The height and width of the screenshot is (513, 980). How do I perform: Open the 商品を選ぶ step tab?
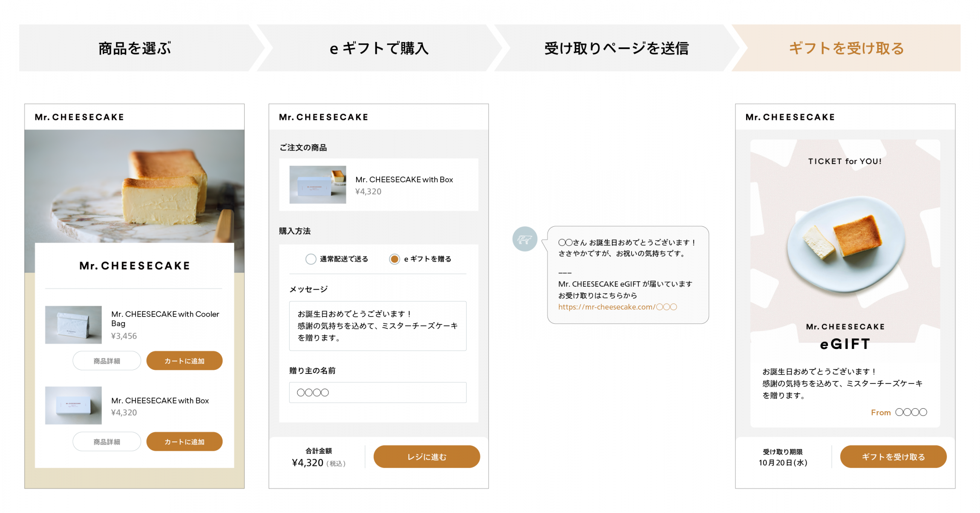135,48
